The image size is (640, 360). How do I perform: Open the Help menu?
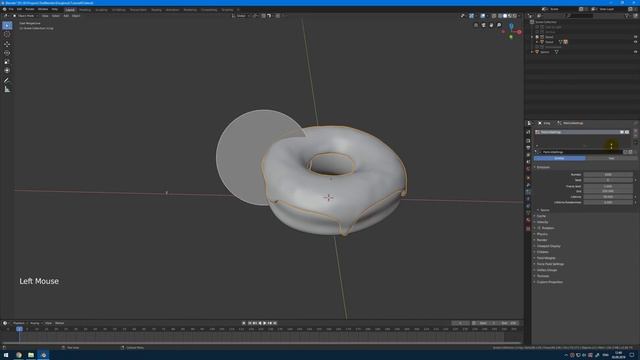coord(55,9)
